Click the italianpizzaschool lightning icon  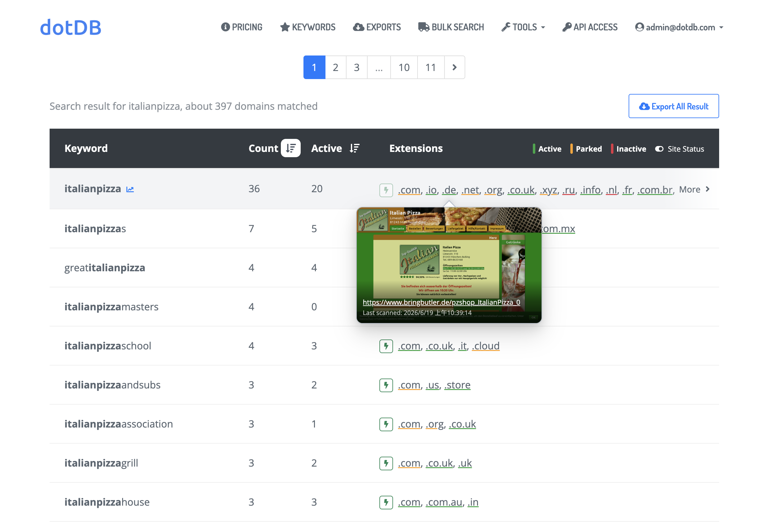386,346
